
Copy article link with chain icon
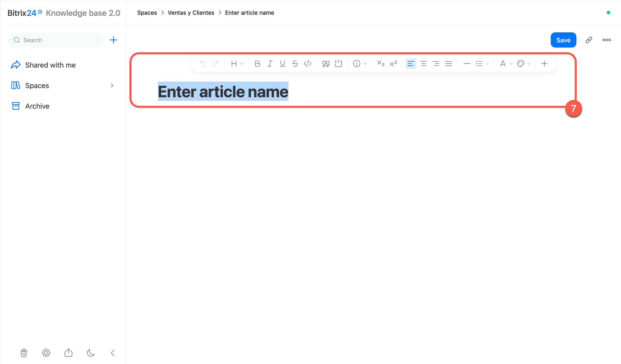pyautogui.click(x=589, y=40)
